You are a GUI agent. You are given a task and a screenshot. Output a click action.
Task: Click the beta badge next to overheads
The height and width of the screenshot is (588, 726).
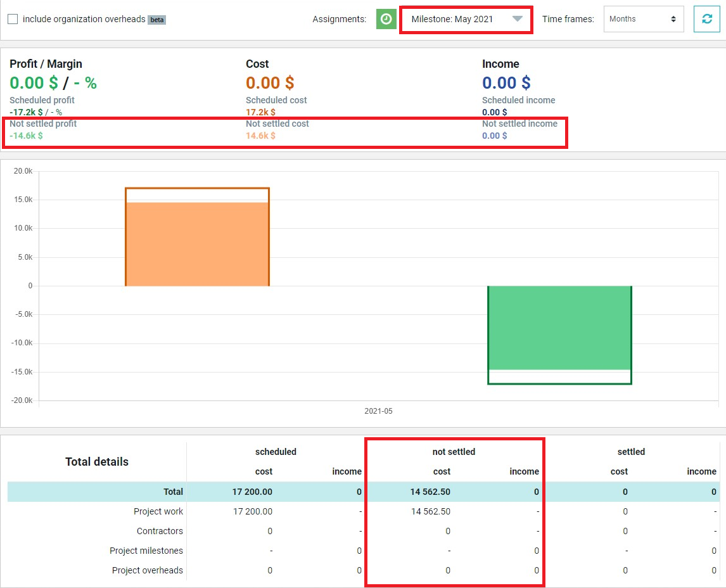(x=157, y=20)
